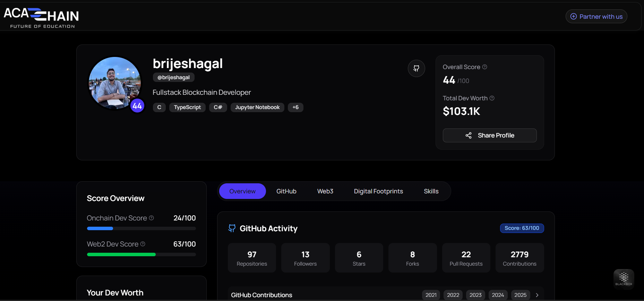The image size is (644, 301).
Task: Select the Skills tab
Action: (431, 191)
